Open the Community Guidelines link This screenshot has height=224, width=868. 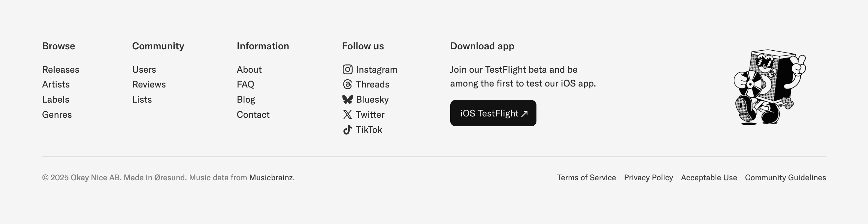[x=785, y=178]
